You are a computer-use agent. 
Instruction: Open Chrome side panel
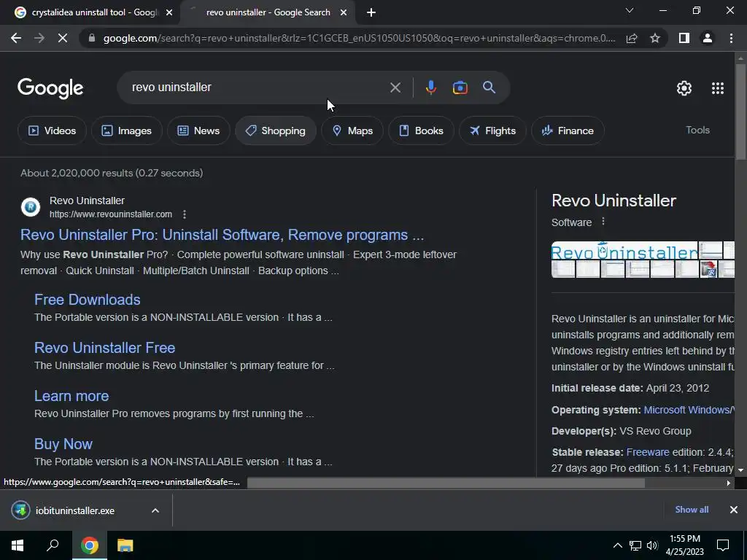pos(684,38)
